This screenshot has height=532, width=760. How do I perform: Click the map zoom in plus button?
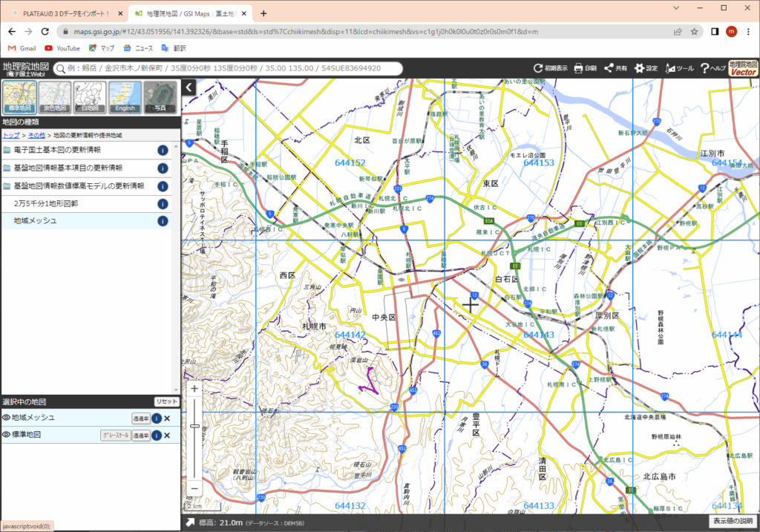(x=194, y=389)
